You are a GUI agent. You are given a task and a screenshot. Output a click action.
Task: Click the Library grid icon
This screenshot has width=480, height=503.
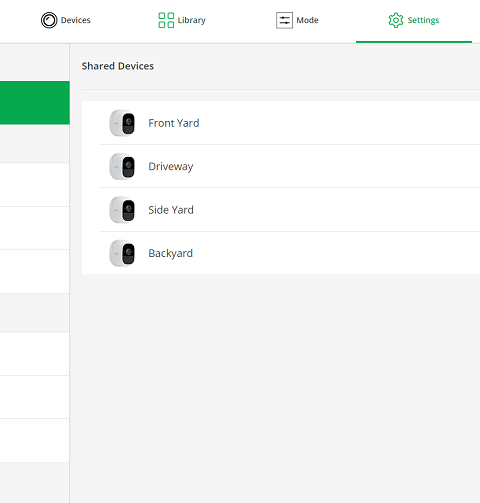[x=166, y=20]
